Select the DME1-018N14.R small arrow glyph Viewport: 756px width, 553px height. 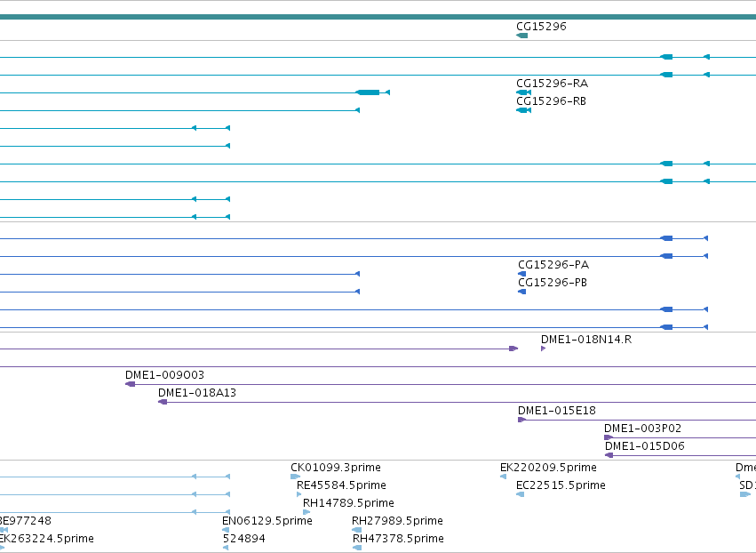[544, 349]
